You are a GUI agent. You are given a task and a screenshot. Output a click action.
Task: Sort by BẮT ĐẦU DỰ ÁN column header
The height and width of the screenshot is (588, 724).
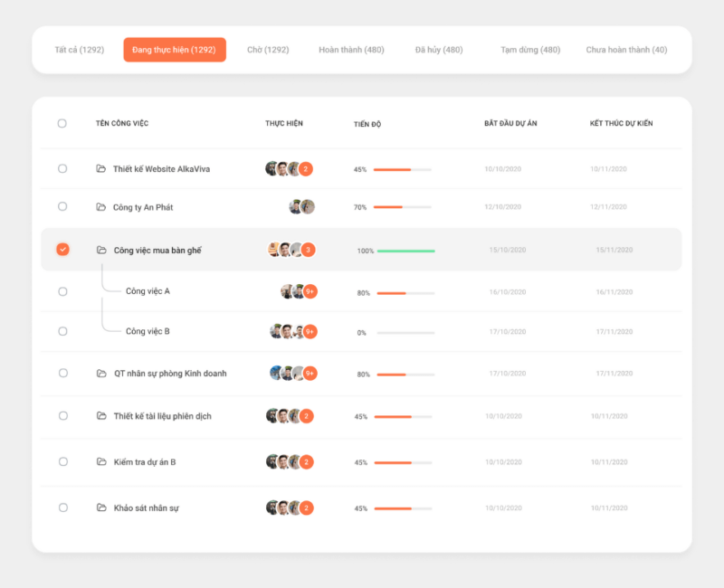point(510,123)
